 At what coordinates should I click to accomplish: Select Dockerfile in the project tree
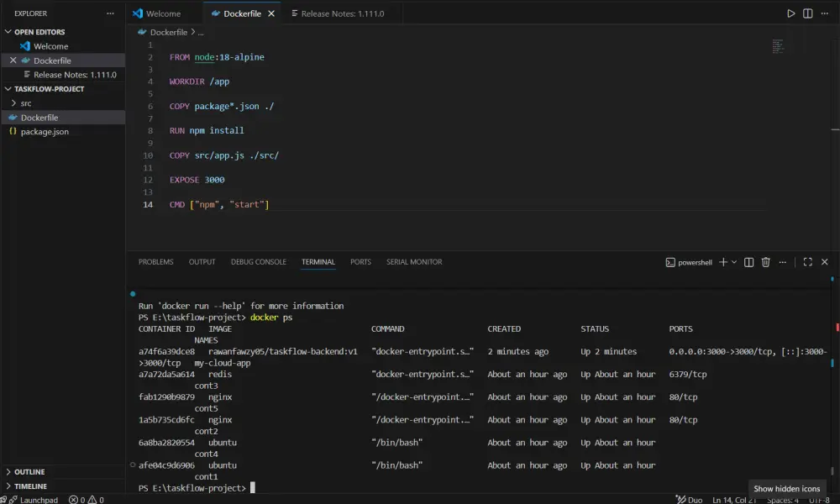point(63,118)
